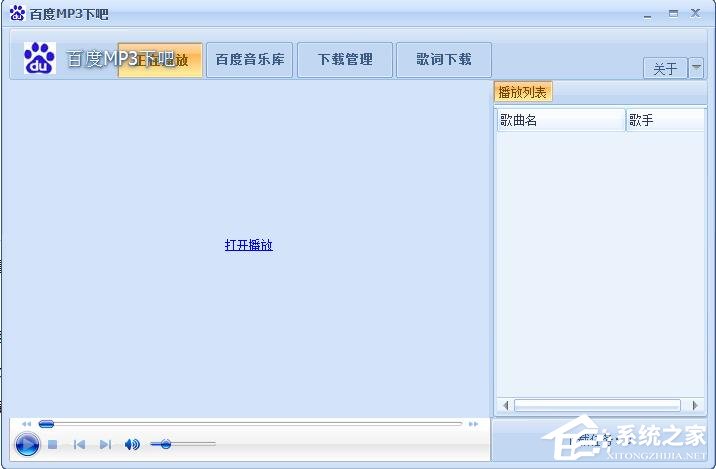Skip to the next track
The height and width of the screenshot is (469, 716).
click(x=105, y=444)
